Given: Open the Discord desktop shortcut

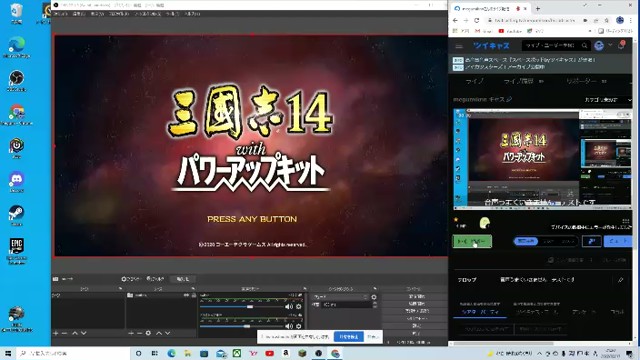Looking at the screenshot, I should (x=16, y=181).
